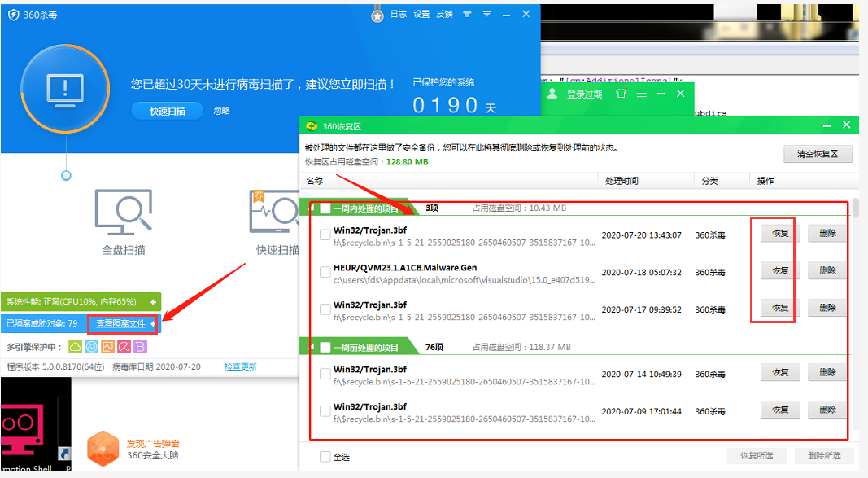Click the 检查更新 link
This screenshot has width=868, height=478.
coord(240,366)
